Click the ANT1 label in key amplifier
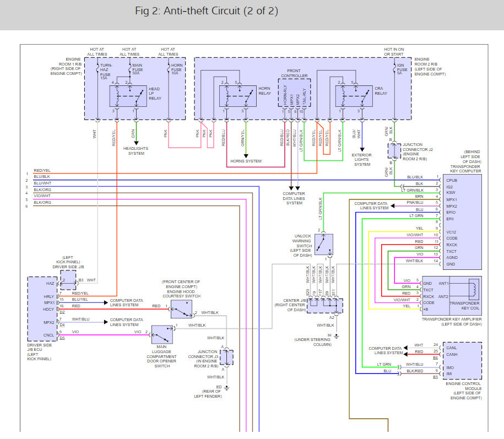This screenshot has height=439, width=504. (x=443, y=284)
